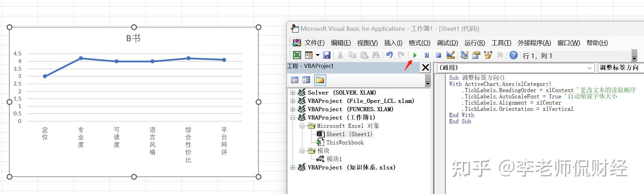Click the Paste clipboard icon
644x194 pixels.
point(364,55)
